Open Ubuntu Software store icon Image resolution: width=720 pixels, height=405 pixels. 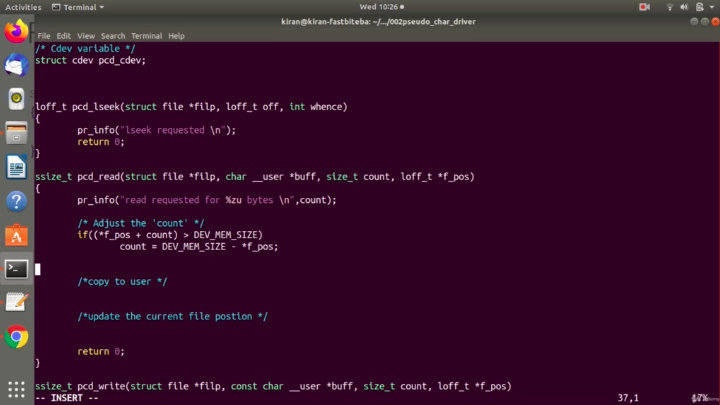tap(16, 235)
